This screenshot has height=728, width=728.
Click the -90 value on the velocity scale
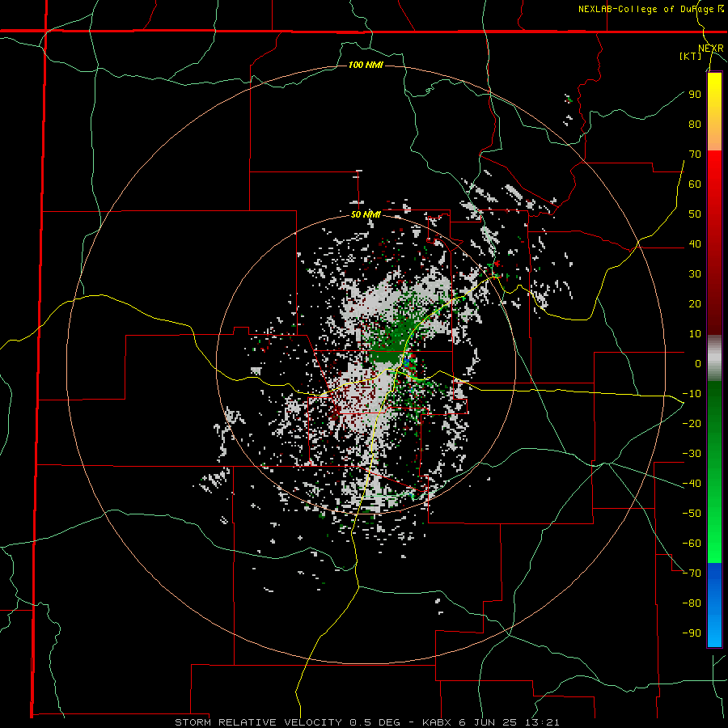[x=692, y=633]
